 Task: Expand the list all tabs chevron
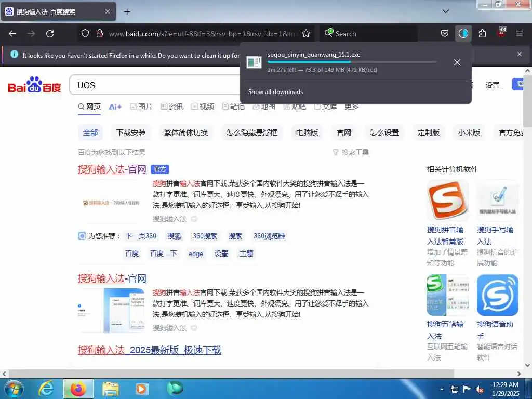(x=445, y=11)
